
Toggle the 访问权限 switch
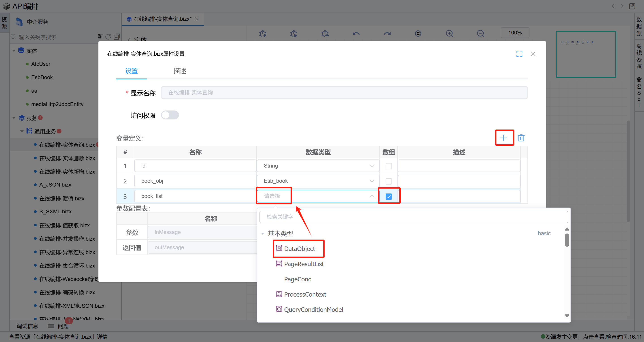(170, 115)
